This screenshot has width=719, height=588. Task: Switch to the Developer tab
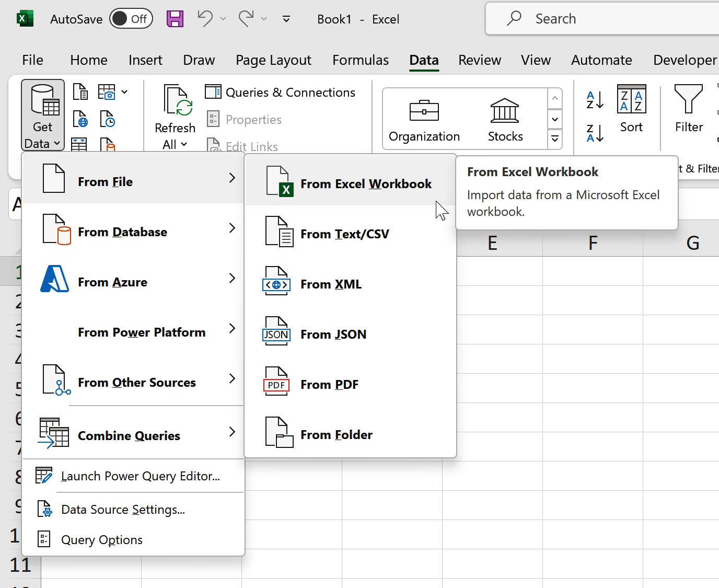[685, 60]
